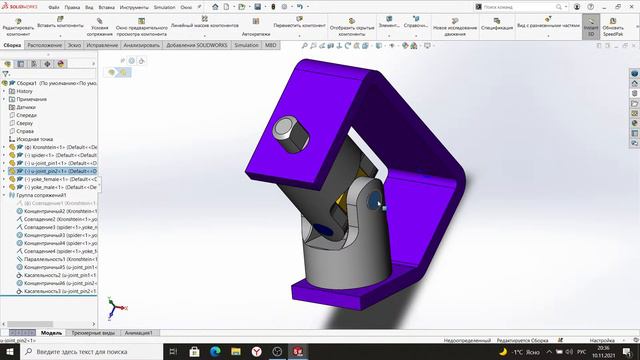Click Move component (Переместить компонент) tool
The image size is (640, 360).
click(x=299, y=22)
